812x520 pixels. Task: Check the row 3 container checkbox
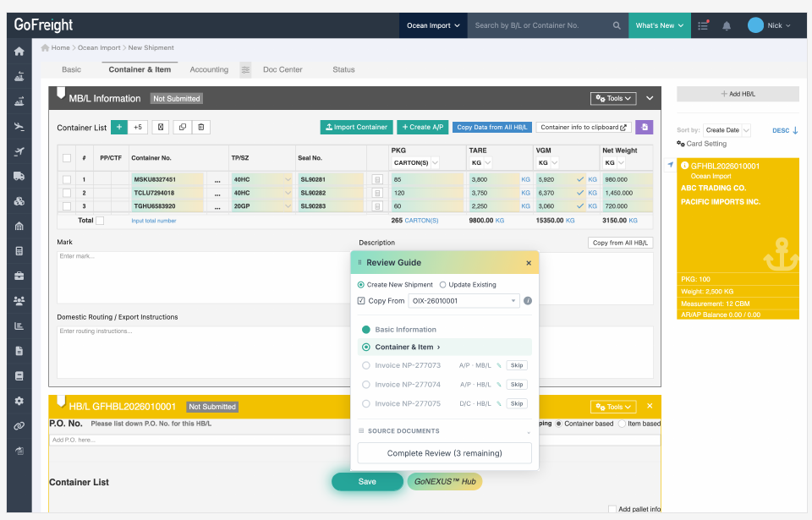tap(67, 206)
